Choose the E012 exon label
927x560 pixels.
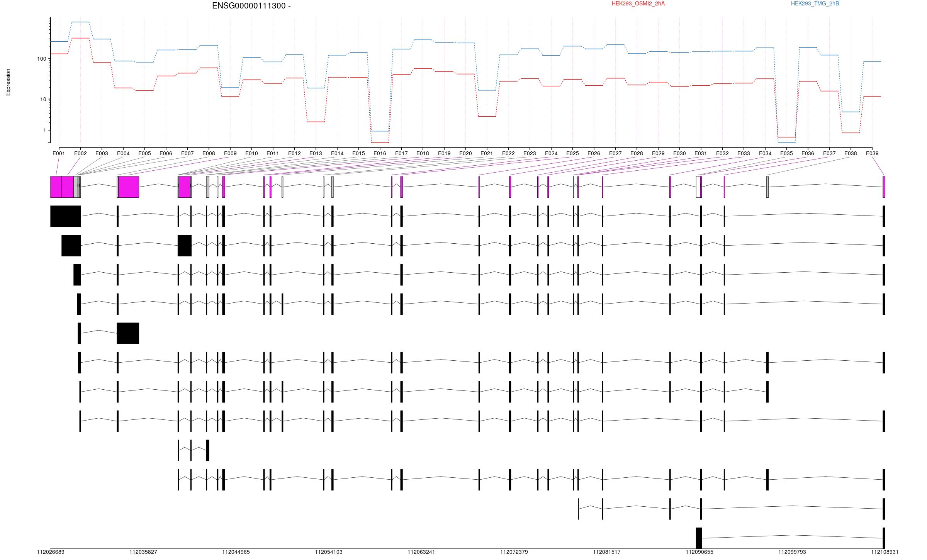(x=294, y=153)
